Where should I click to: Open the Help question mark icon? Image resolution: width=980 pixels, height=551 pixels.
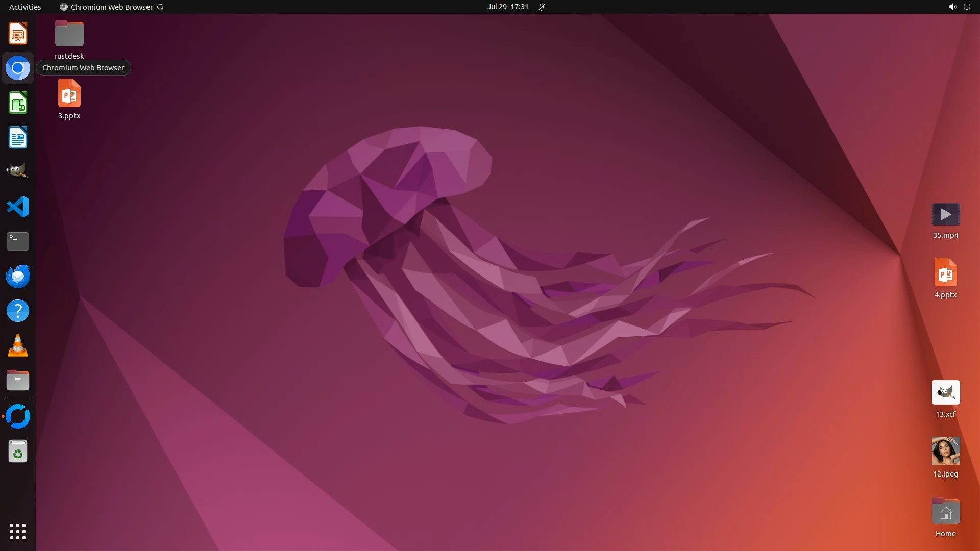tap(18, 311)
